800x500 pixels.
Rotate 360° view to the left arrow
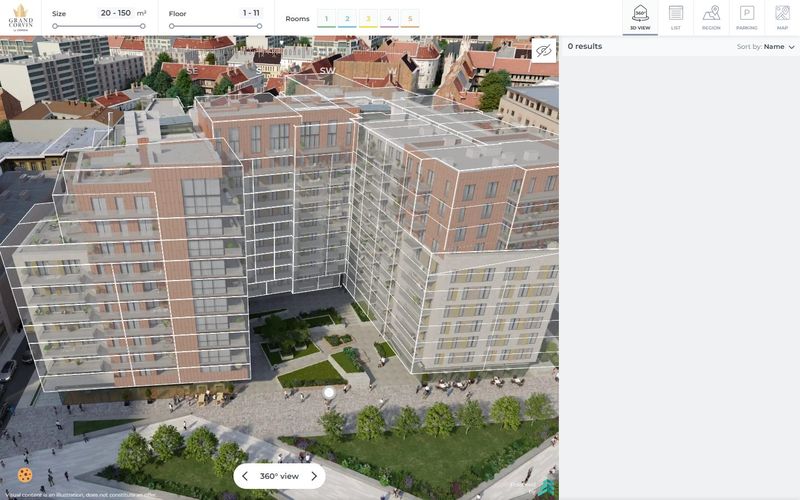click(245, 476)
